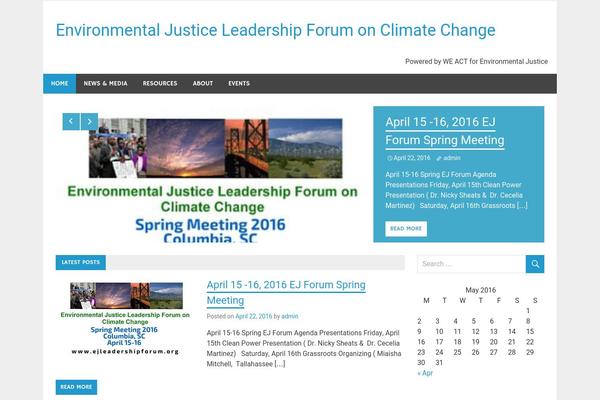Open the About menu item
The height and width of the screenshot is (400, 600).
pos(203,83)
